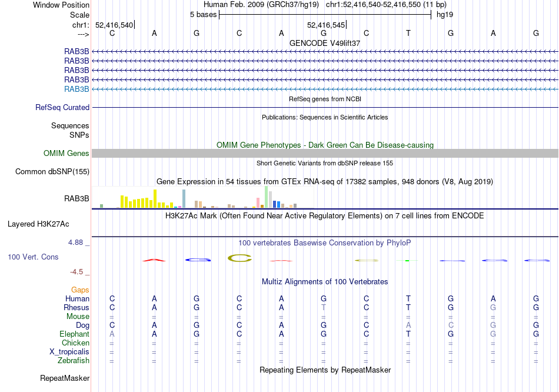Click the Rhesus alignment row label
The height and width of the screenshot is (392, 559).
pyautogui.click(x=76, y=307)
